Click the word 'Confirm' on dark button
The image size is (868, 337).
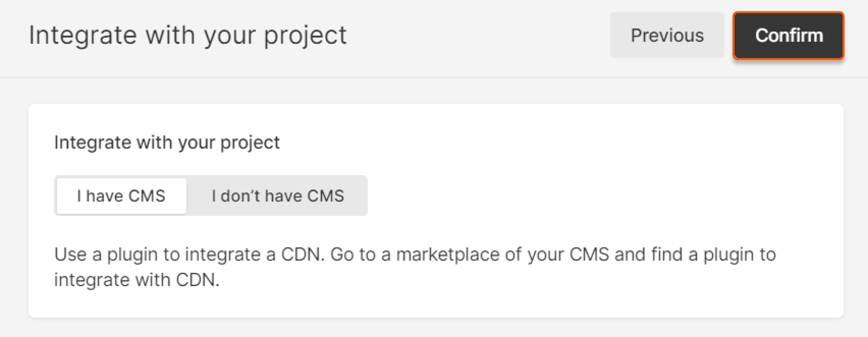pyautogui.click(x=789, y=35)
